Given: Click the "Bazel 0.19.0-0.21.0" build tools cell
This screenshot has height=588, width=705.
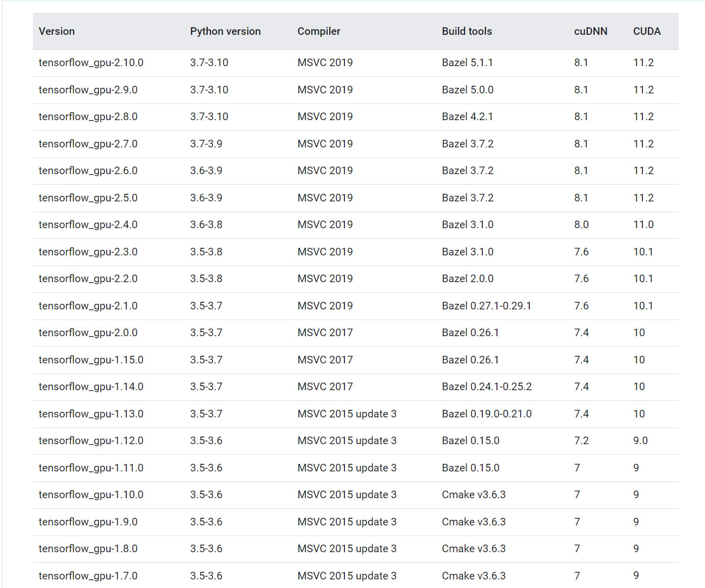Looking at the screenshot, I should pos(487,414).
